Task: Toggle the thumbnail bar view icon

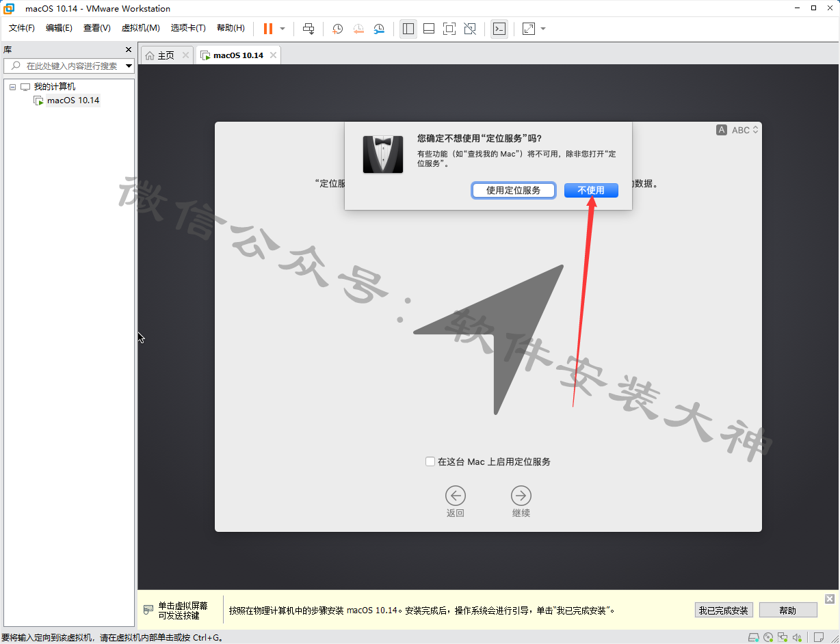Action: point(429,29)
